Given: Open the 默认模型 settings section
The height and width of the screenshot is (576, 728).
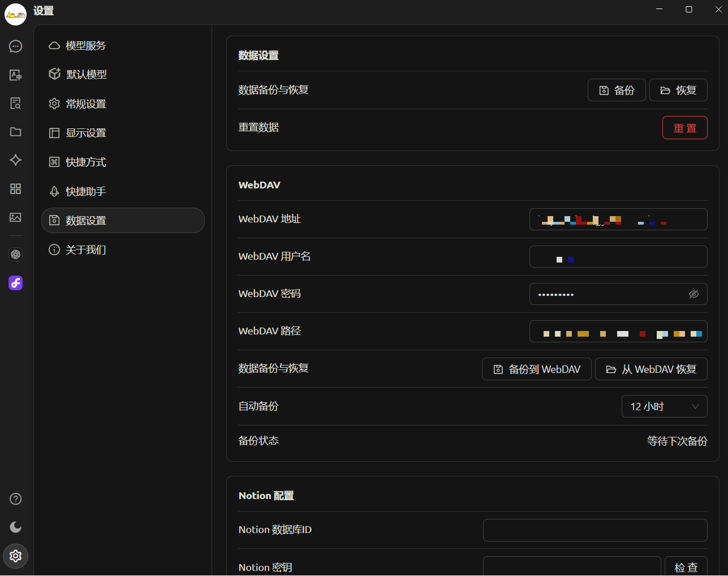Looking at the screenshot, I should click(x=123, y=74).
